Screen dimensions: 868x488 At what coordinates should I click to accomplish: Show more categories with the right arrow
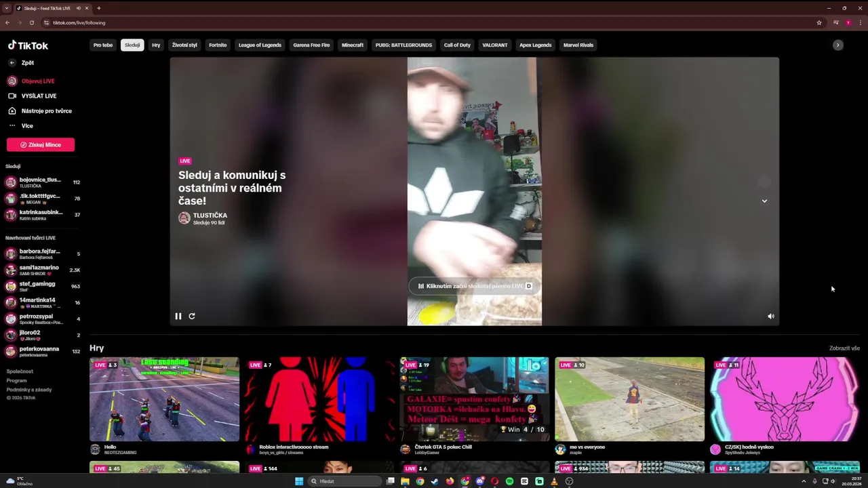(837, 45)
